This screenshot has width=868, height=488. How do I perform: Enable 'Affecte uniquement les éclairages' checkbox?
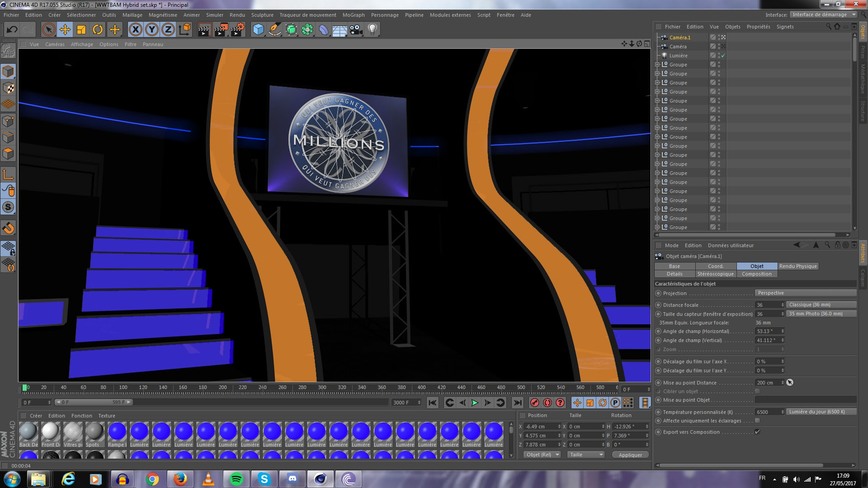click(757, 421)
